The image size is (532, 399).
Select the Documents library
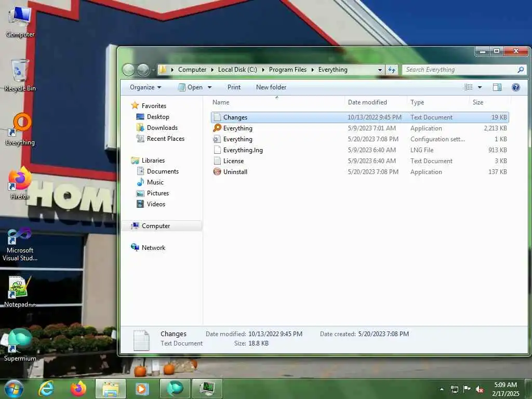[x=163, y=171]
